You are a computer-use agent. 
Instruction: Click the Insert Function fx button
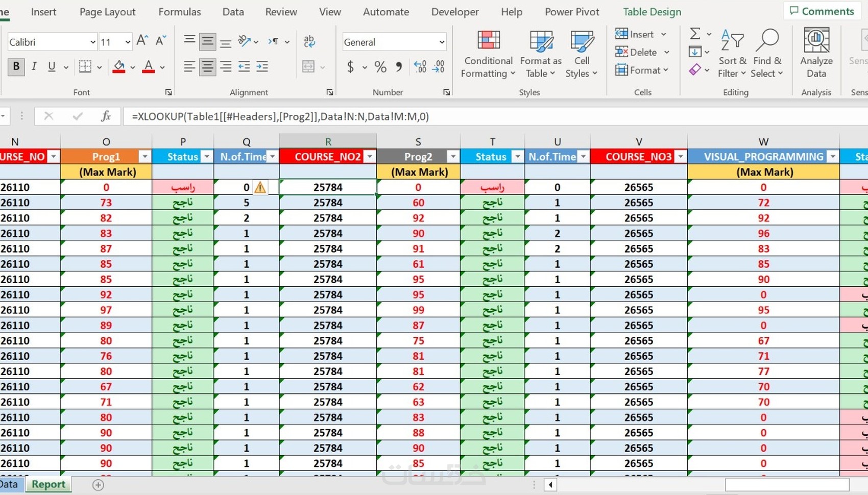(x=106, y=116)
